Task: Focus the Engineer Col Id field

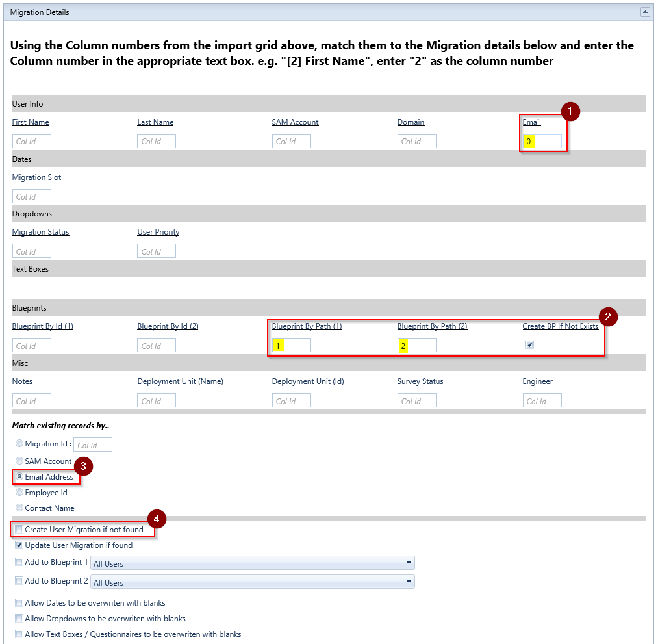Action: 542,401
